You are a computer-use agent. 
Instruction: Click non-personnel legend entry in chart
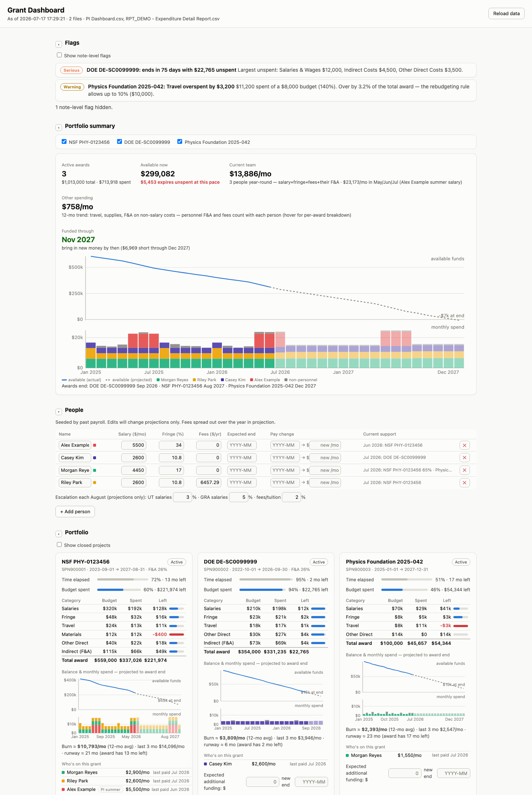tap(301, 380)
